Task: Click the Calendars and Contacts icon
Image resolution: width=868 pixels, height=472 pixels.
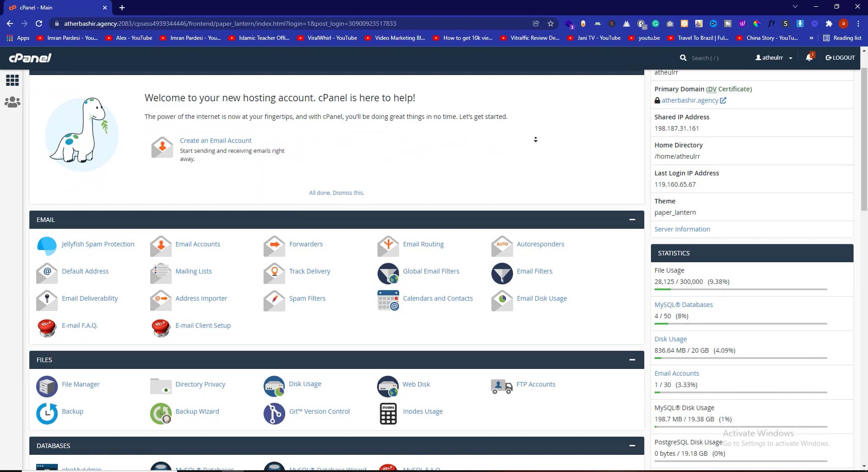Action: [x=388, y=300]
